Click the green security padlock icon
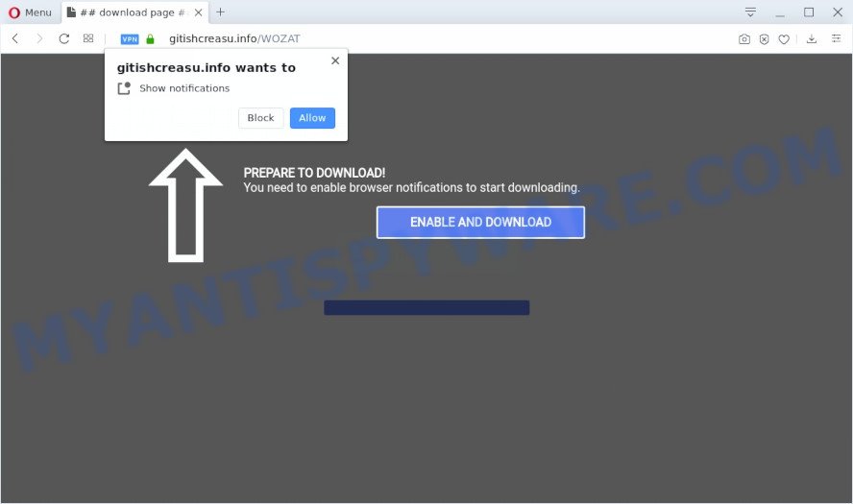Viewport: 853px width, 504px height. (151, 38)
